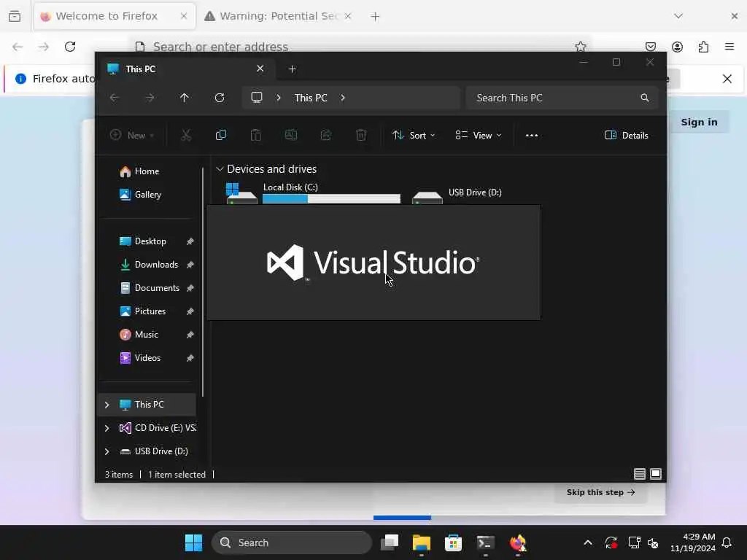Open Pictures quick access folder
Screen dimensions: 747x560
point(150,311)
